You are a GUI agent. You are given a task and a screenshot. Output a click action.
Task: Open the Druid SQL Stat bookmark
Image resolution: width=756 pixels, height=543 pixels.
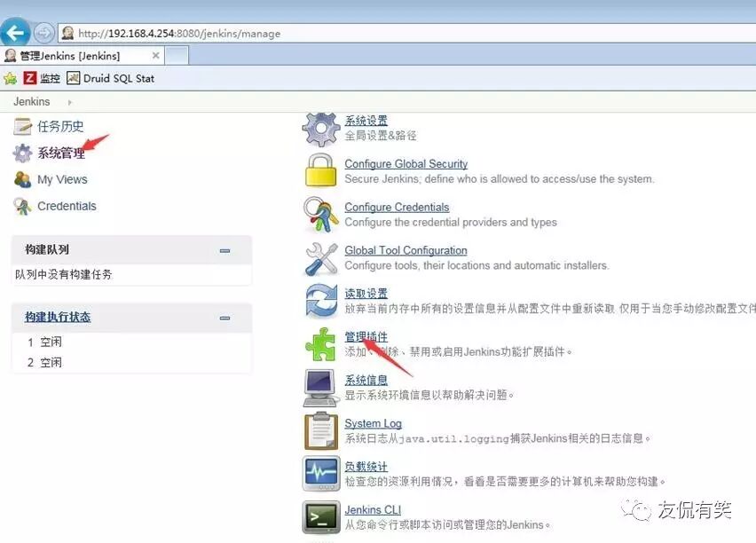pyautogui.click(x=110, y=78)
